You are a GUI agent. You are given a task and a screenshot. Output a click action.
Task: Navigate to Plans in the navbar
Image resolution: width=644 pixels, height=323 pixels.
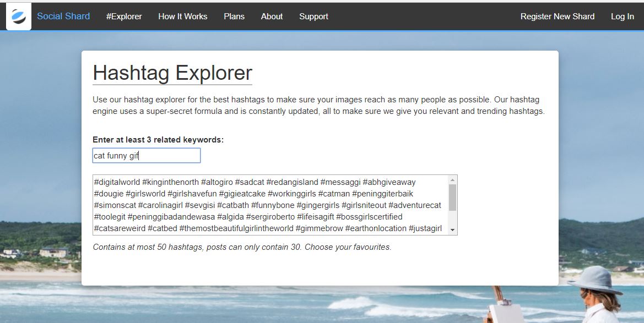click(x=234, y=17)
